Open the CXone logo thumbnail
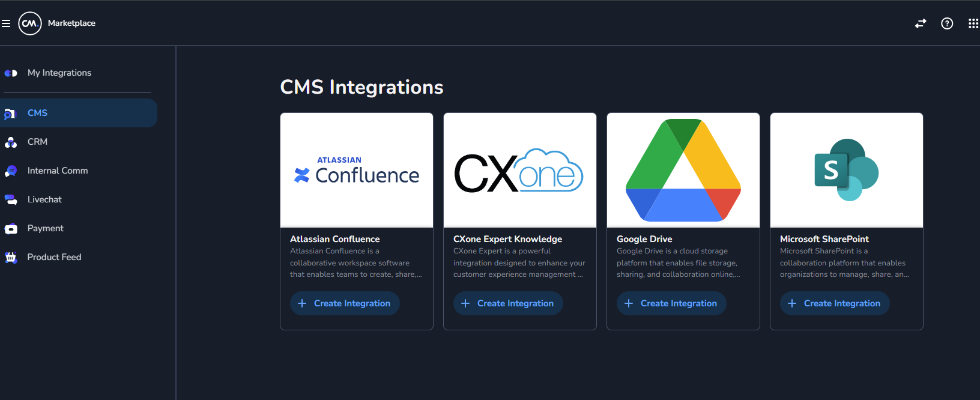This screenshot has height=400, width=980. [520, 171]
